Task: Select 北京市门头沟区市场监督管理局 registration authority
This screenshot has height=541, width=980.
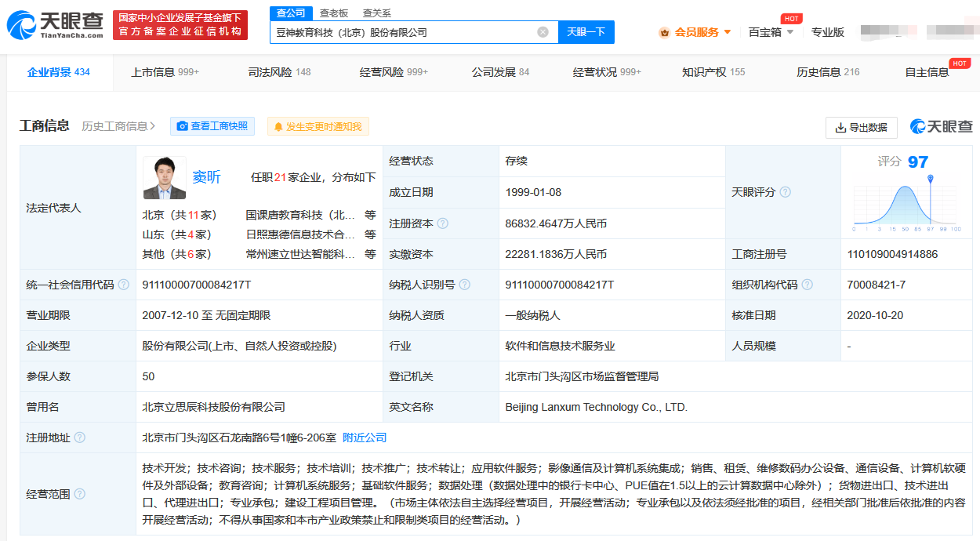Action: coord(583,376)
